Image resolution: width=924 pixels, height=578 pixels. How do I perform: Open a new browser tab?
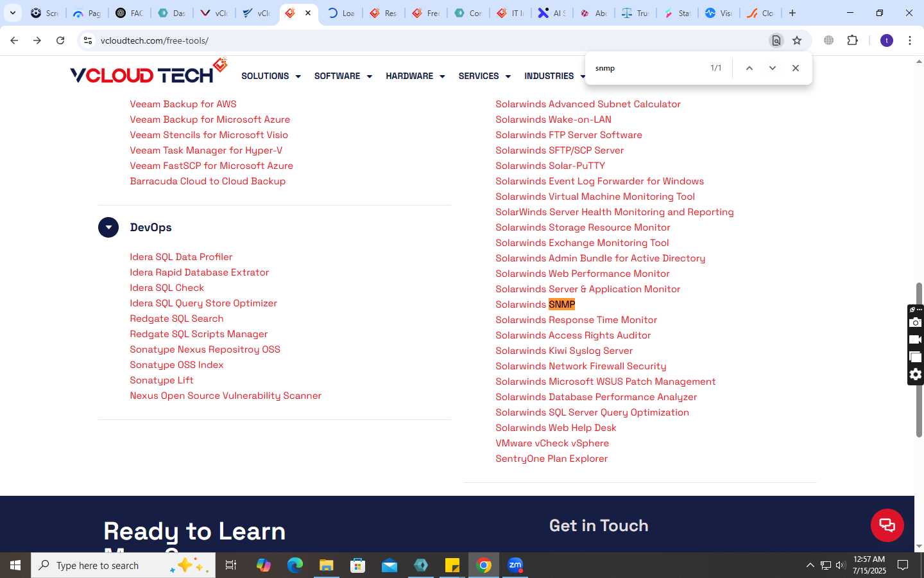tap(792, 13)
